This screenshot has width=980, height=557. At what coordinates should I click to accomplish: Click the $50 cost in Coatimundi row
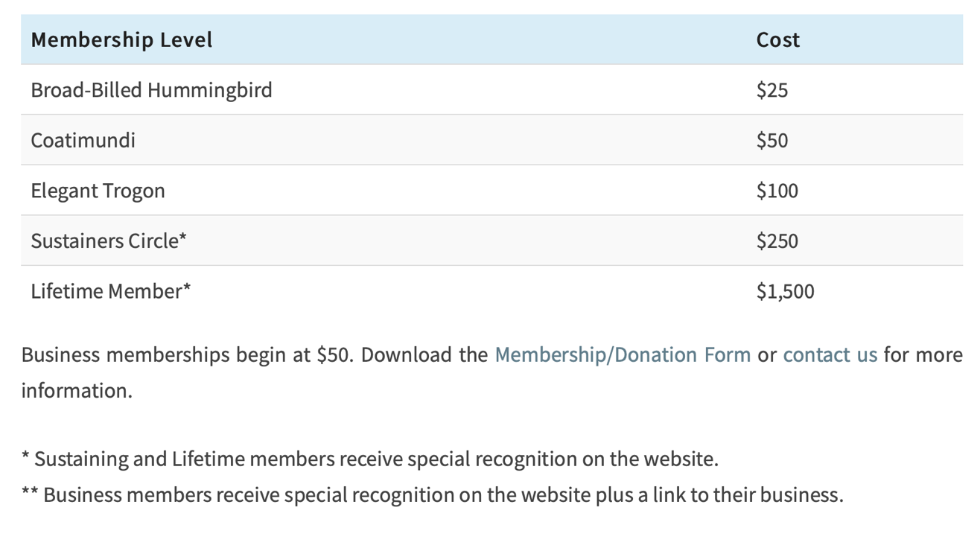(x=771, y=140)
